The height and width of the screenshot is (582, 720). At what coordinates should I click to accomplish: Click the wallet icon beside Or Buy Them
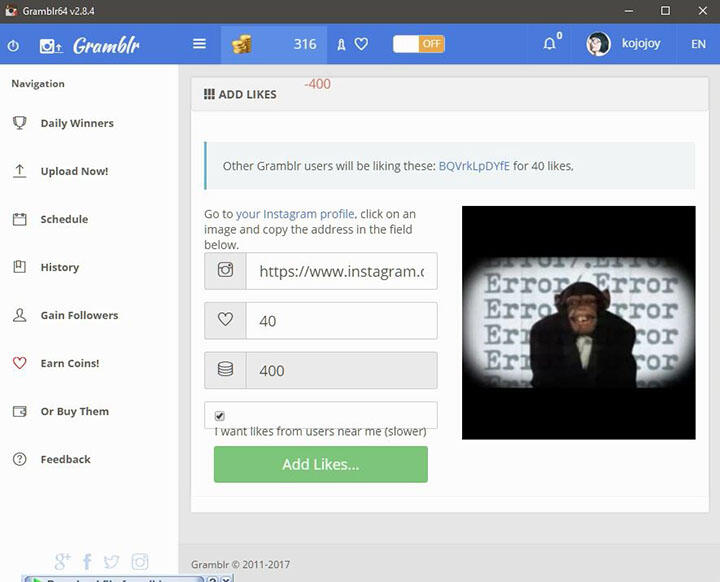click(20, 411)
